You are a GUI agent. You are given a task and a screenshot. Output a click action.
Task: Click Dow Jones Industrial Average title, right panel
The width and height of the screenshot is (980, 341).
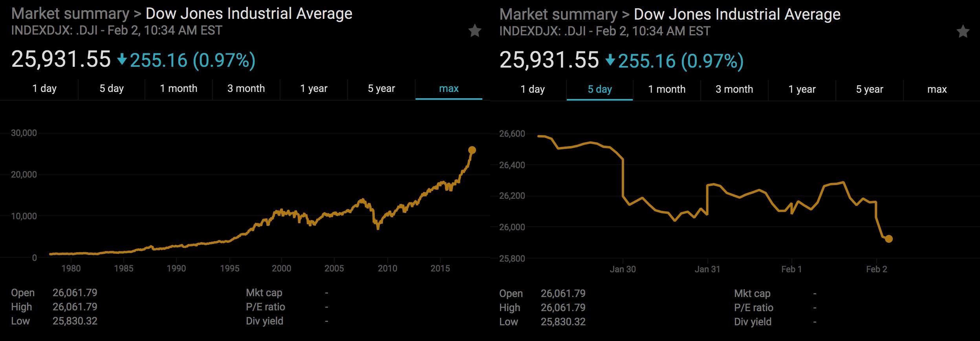(x=737, y=15)
